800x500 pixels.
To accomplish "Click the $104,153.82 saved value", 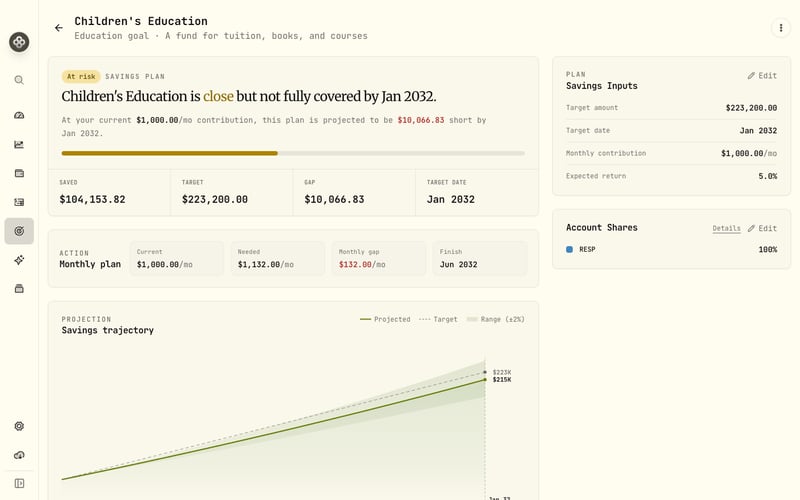I will (92, 199).
